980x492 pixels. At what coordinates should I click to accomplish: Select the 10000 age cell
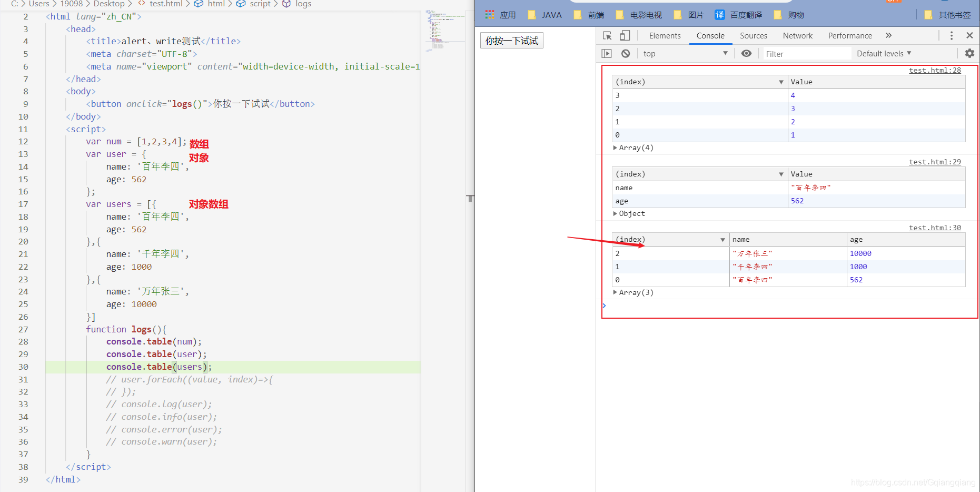pyautogui.click(x=906, y=253)
